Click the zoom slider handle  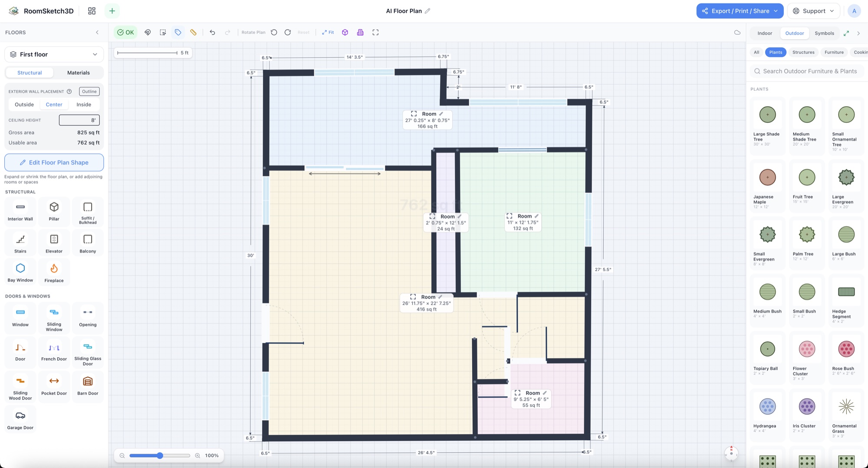point(160,455)
